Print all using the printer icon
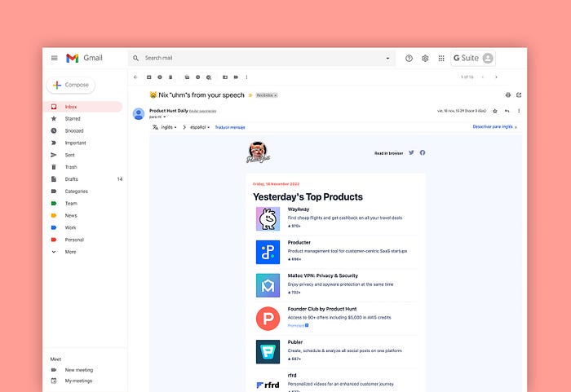571x392 pixels. pos(508,95)
